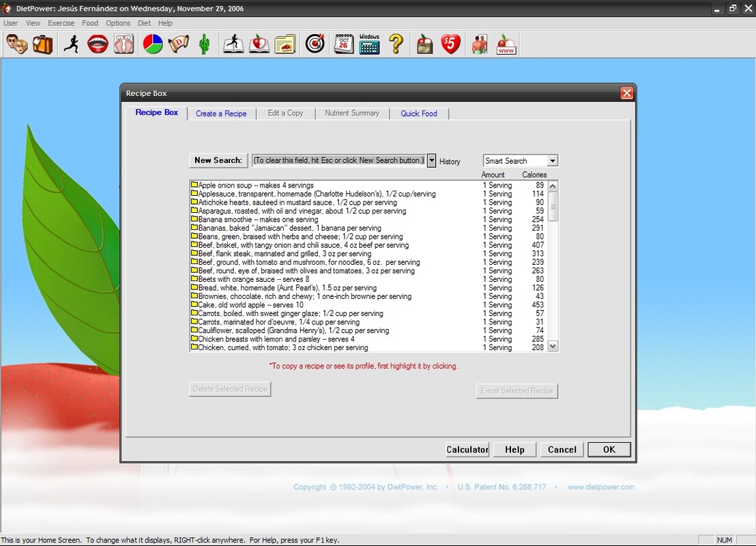The width and height of the screenshot is (756, 546).
Task: Select 'Beans, green, braised with herbs' recipe
Action: pyautogui.click(x=368, y=236)
